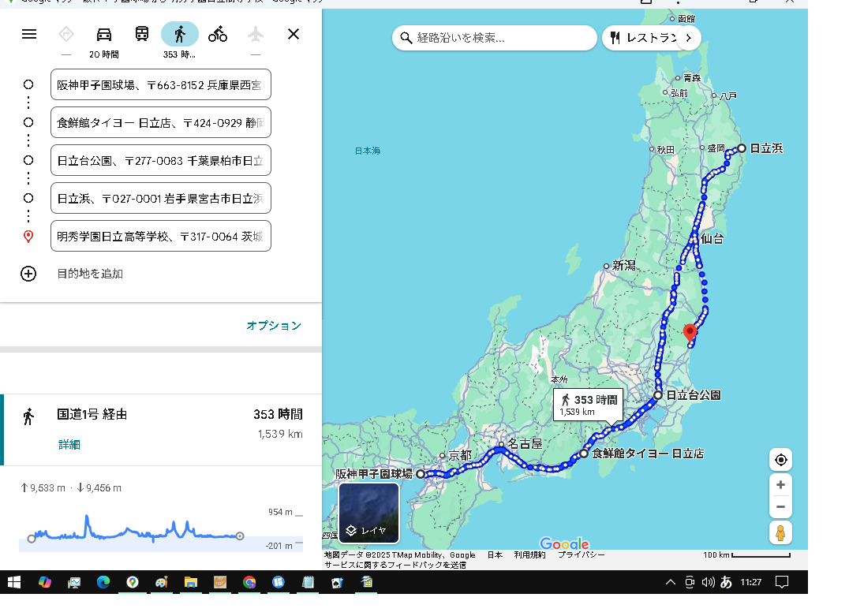849x616 pixels.
Task: Click the 目的地を追加 label
Action: coord(90,274)
